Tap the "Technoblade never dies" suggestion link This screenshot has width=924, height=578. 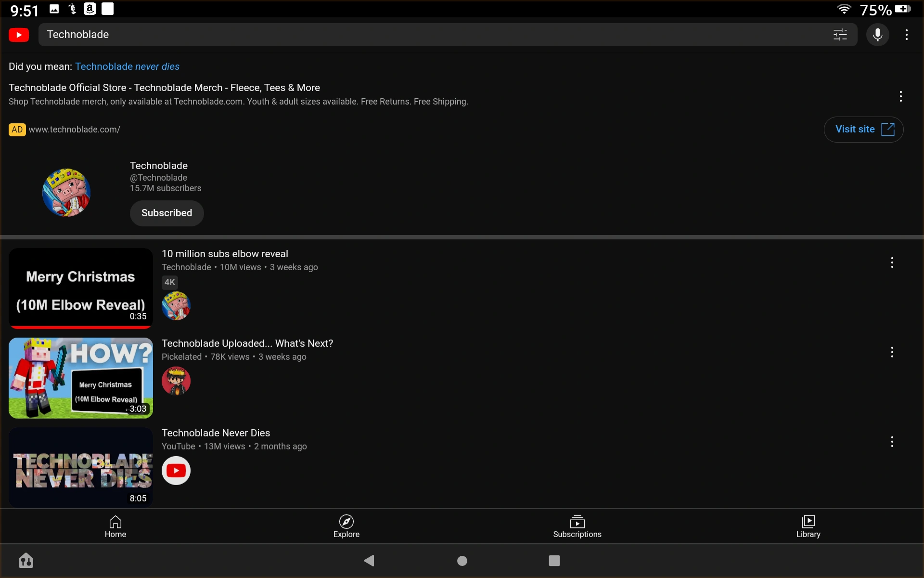click(x=127, y=66)
